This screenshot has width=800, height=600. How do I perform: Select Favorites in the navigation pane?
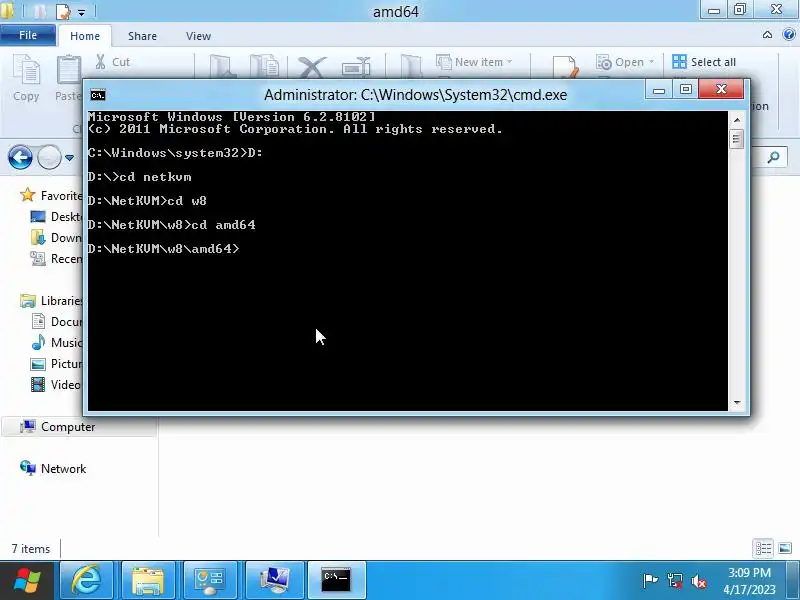point(51,195)
